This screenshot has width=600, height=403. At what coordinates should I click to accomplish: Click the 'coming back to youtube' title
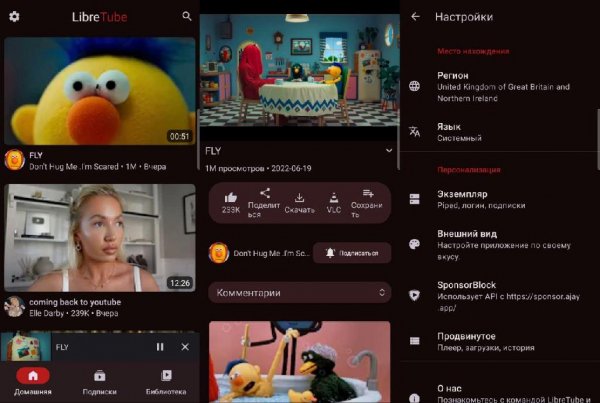point(75,302)
